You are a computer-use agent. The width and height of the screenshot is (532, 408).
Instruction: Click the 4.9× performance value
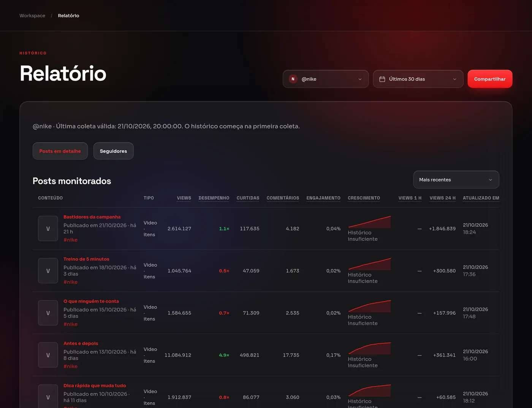tap(224, 355)
